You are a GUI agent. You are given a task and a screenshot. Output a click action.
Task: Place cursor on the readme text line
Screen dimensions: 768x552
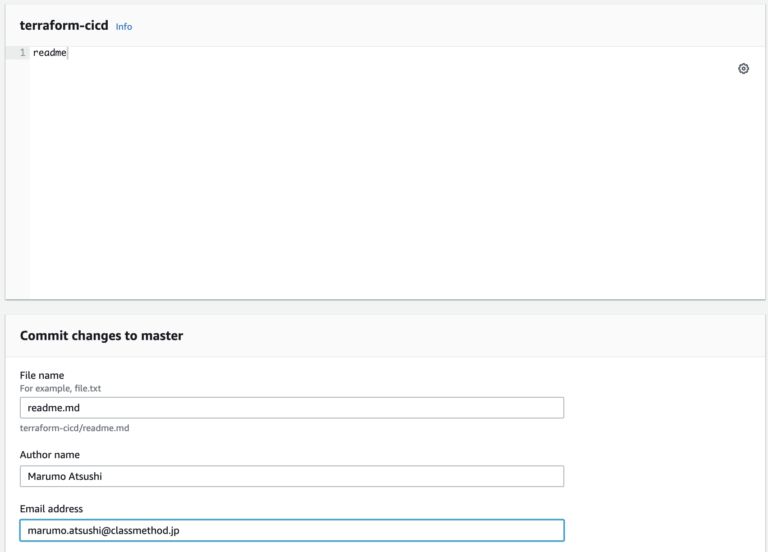(x=49, y=53)
